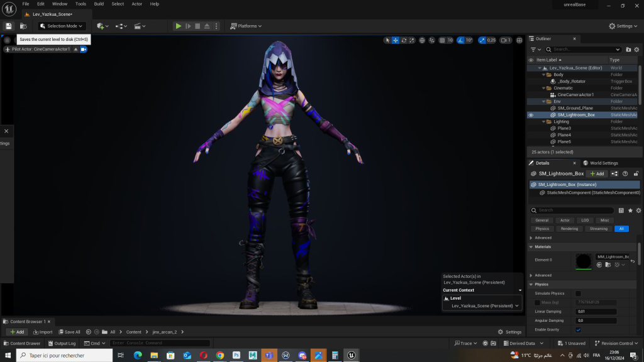Open the Blueprint/Add Script icon in Details
644x362 pixels.
click(x=614, y=173)
